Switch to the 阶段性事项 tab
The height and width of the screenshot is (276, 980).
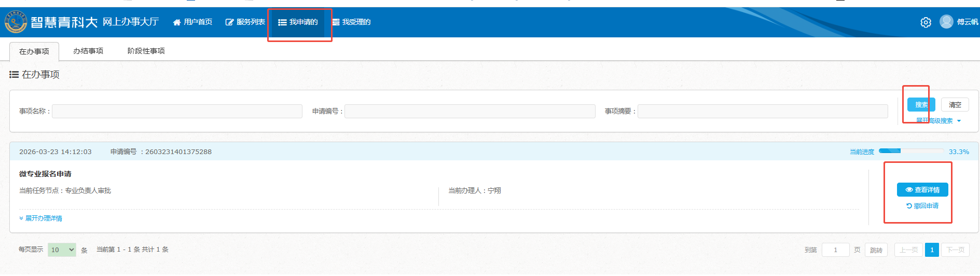click(x=146, y=51)
